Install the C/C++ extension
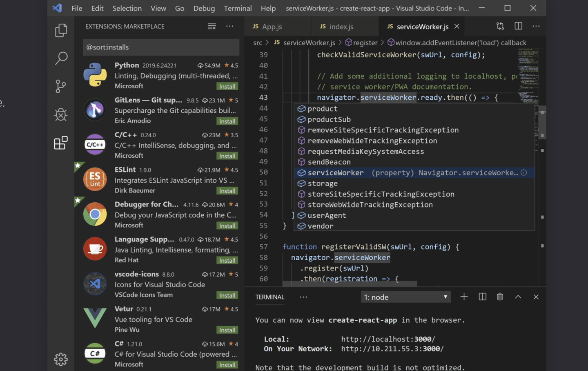 (227, 156)
